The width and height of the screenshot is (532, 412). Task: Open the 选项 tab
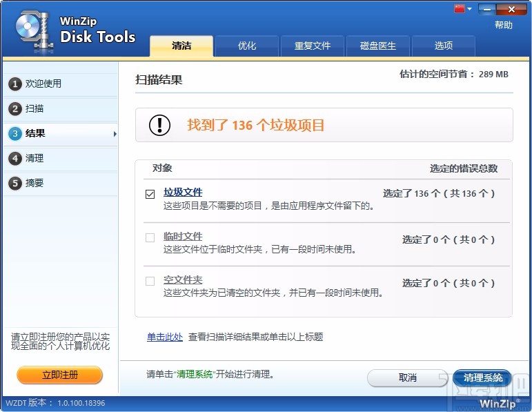[x=443, y=46]
